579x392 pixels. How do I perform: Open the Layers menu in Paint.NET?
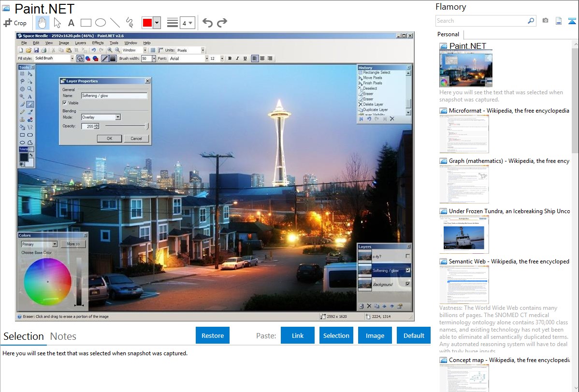pos(80,43)
